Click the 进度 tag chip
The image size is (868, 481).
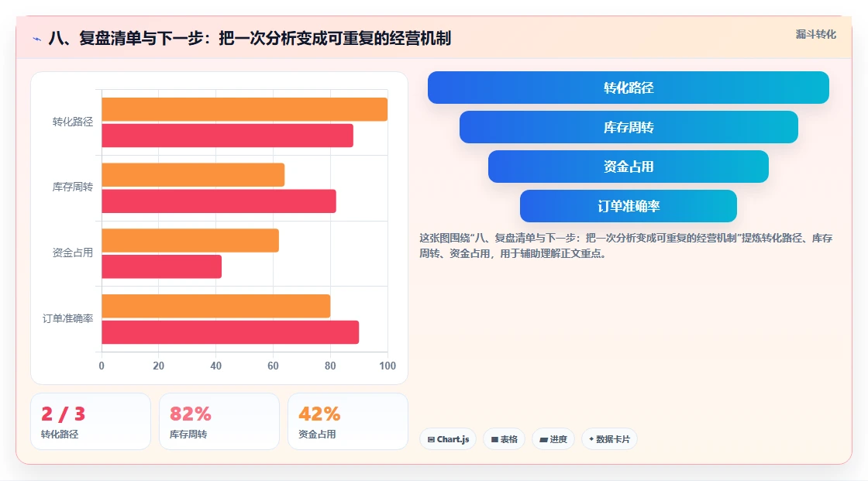point(553,439)
